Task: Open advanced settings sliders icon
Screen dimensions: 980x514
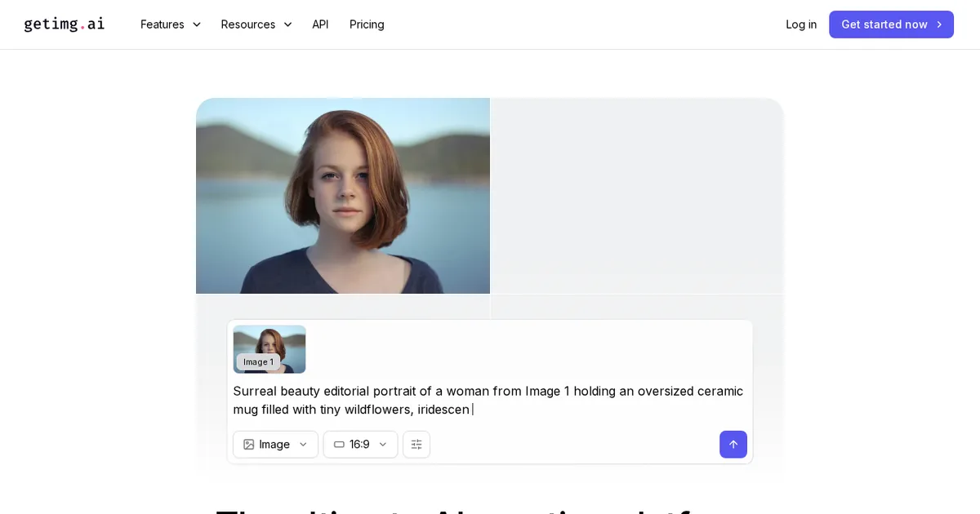Action: point(416,445)
